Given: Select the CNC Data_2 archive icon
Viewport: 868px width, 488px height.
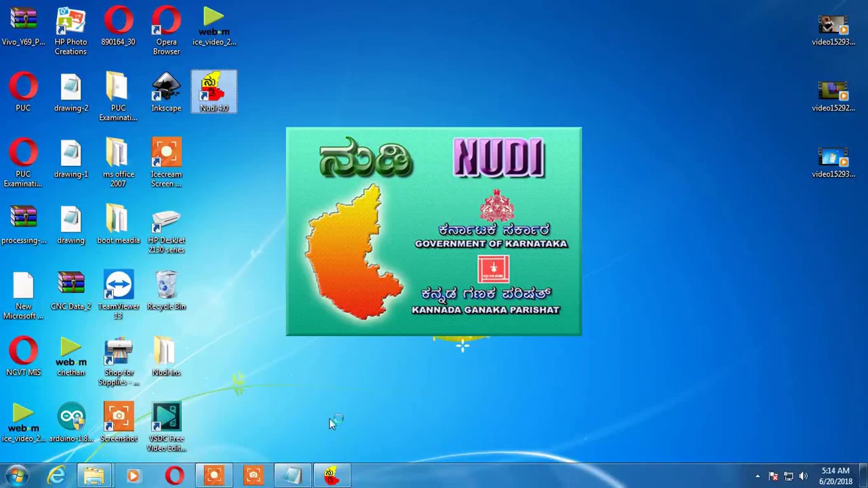Looking at the screenshot, I should [71, 290].
